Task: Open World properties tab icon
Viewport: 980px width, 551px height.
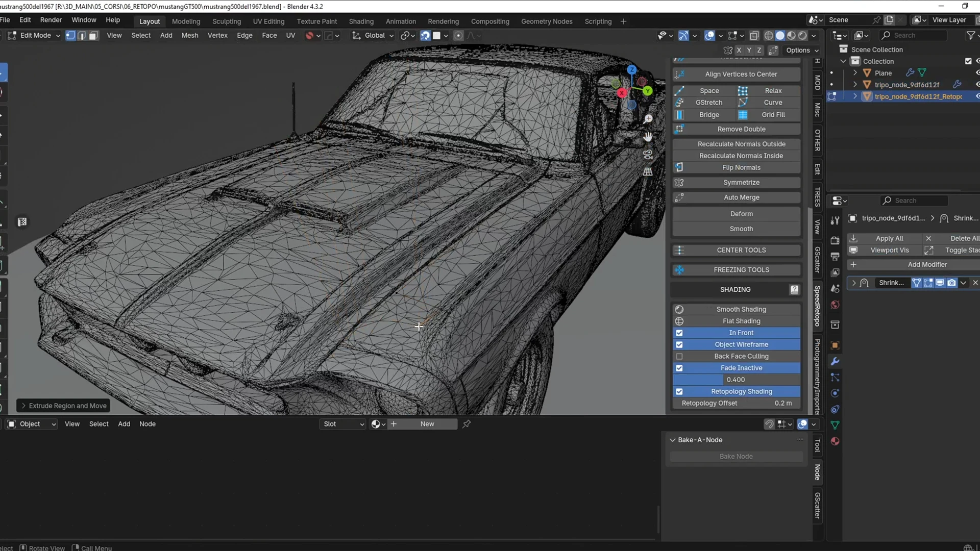Action: (835, 305)
